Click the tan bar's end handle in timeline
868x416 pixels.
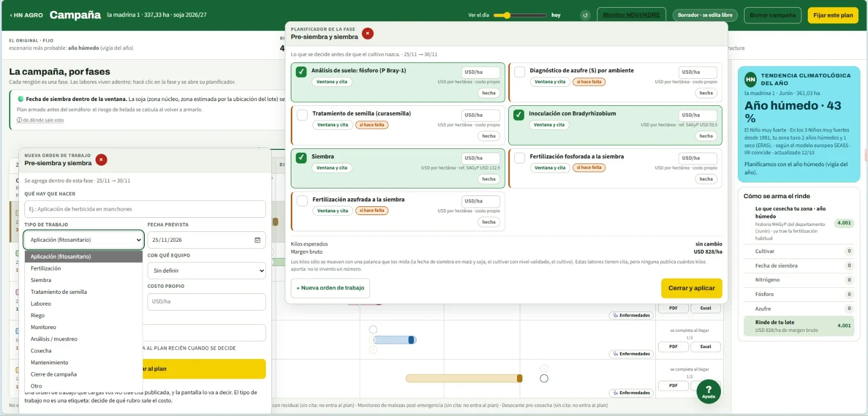[x=520, y=379]
